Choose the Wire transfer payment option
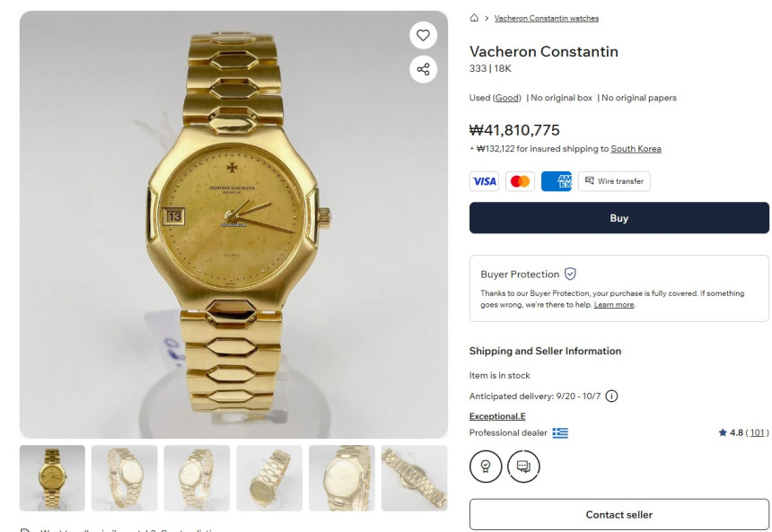 [614, 181]
